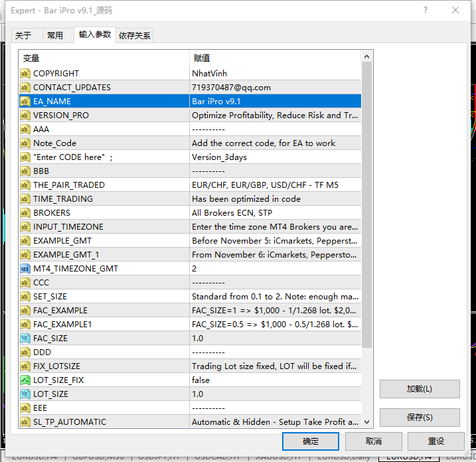Click the string icon beside AAA
The width and height of the screenshot is (476, 462).
pyautogui.click(x=25, y=129)
